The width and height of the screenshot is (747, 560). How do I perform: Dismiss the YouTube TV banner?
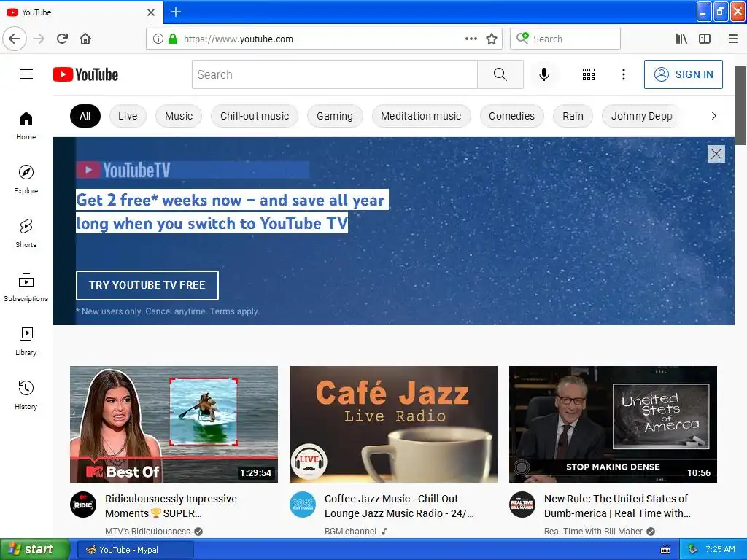[x=716, y=154]
